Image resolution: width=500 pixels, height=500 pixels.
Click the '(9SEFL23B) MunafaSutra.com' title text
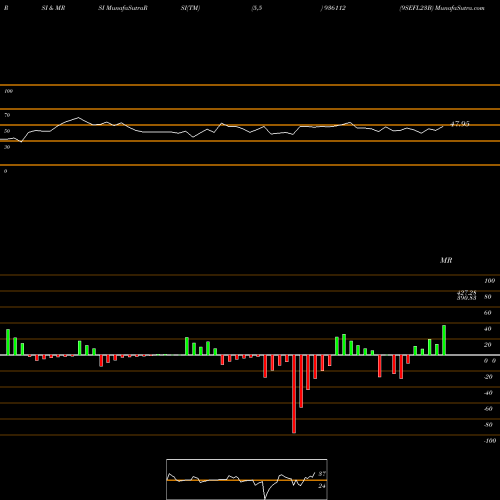pyautogui.click(x=442, y=8)
